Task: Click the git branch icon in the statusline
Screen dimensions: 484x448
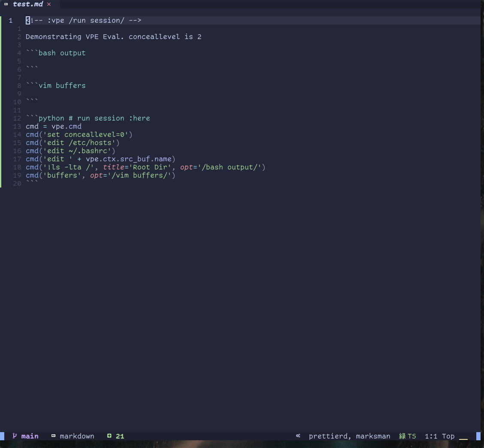Action: [x=15, y=436]
